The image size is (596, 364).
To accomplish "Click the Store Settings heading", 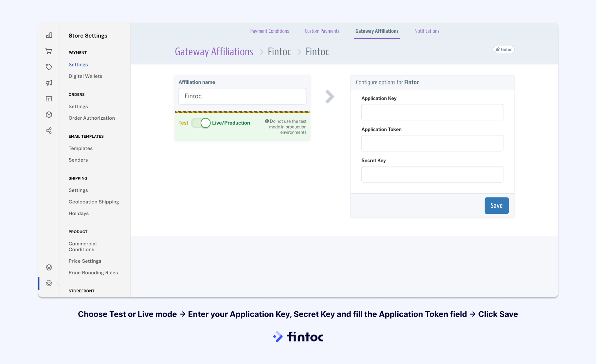I will click(x=88, y=36).
